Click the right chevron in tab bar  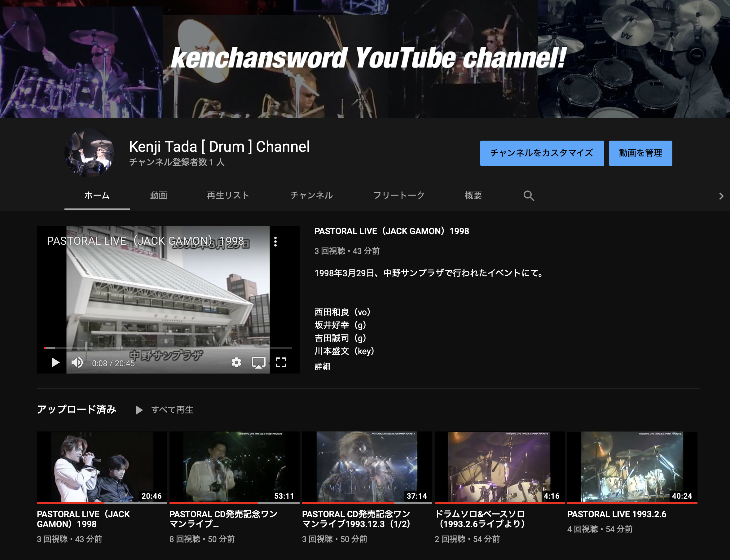(721, 196)
